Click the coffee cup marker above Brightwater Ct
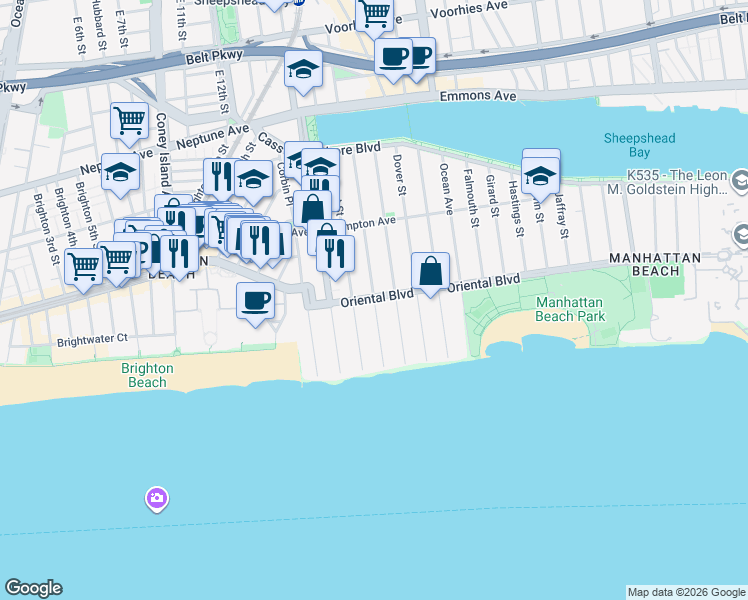 click(x=256, y=302)
